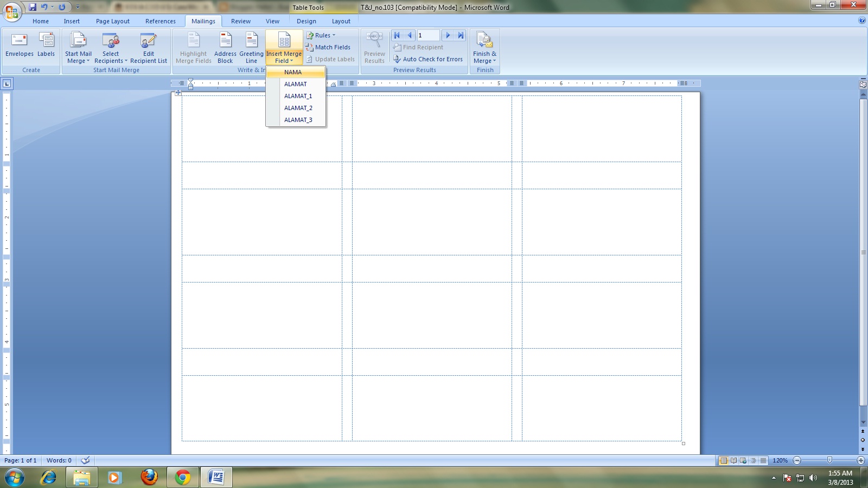Switch to Print Layout view
Viewport: 868px width, 488px height.
tap(724, 460)
